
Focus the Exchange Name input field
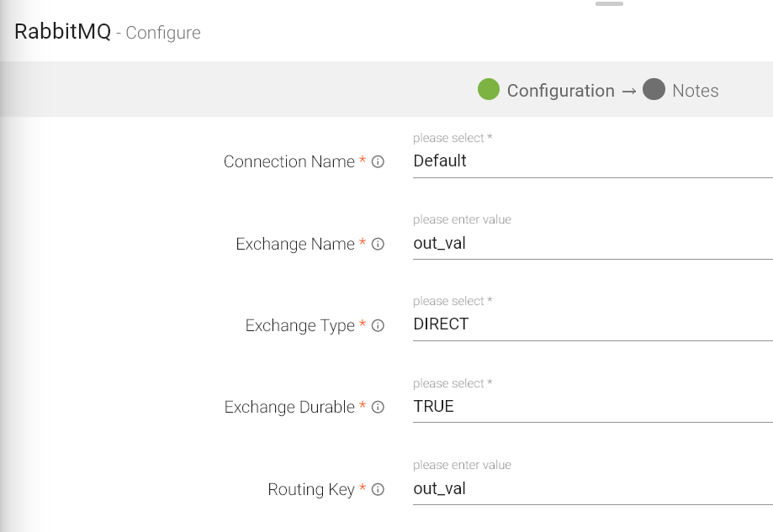[592, 244]
